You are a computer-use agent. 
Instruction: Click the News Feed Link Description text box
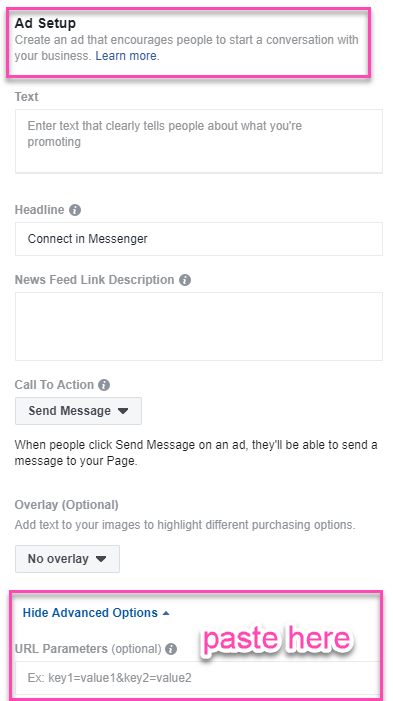tap(199, 326)
